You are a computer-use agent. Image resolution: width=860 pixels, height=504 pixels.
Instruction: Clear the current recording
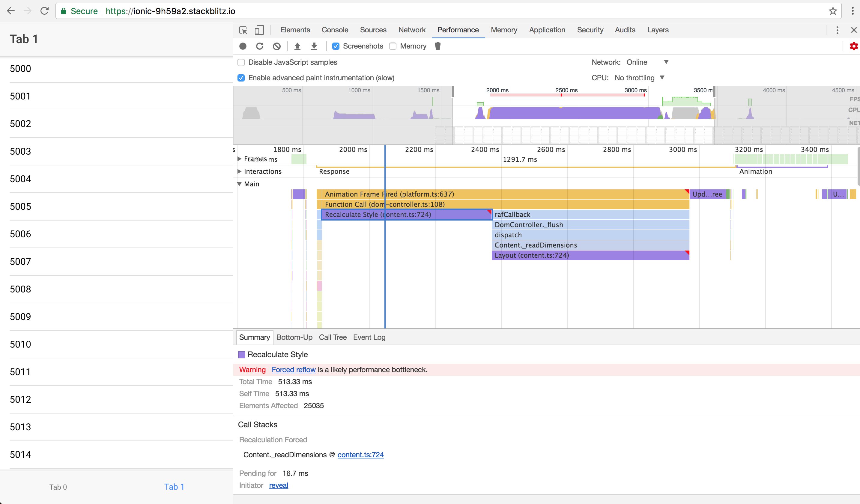[x=276, y=46]
